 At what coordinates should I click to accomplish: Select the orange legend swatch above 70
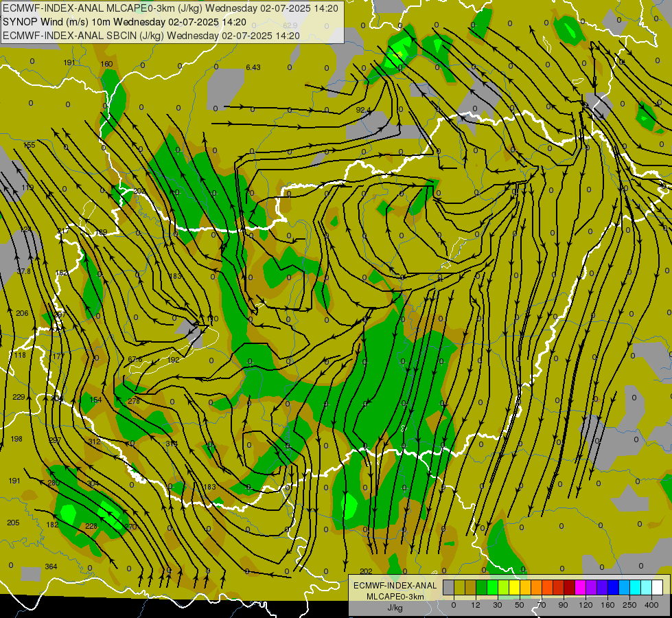point(537,587)
